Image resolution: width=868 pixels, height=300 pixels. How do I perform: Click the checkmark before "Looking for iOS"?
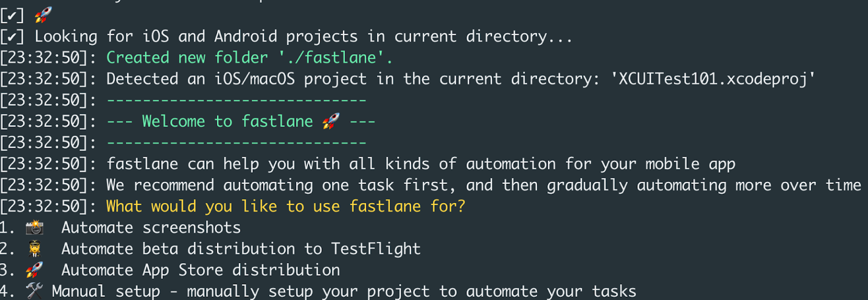click(12, 36)
